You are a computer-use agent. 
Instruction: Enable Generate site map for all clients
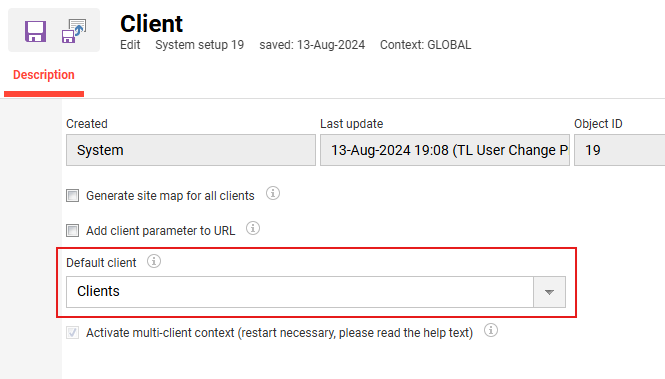(73, 195)
